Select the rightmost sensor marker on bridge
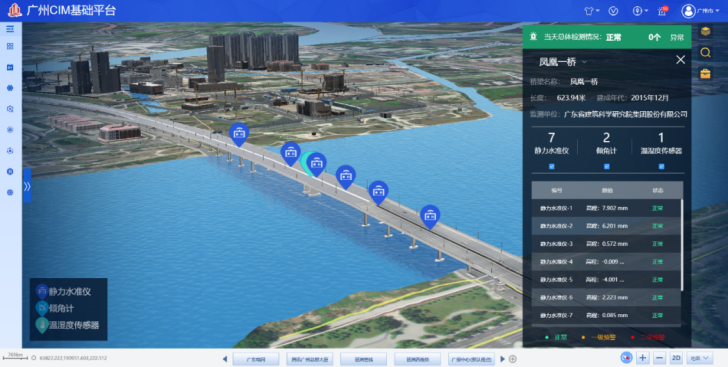The width and height of the screenshot is (728, 367). 430,216
